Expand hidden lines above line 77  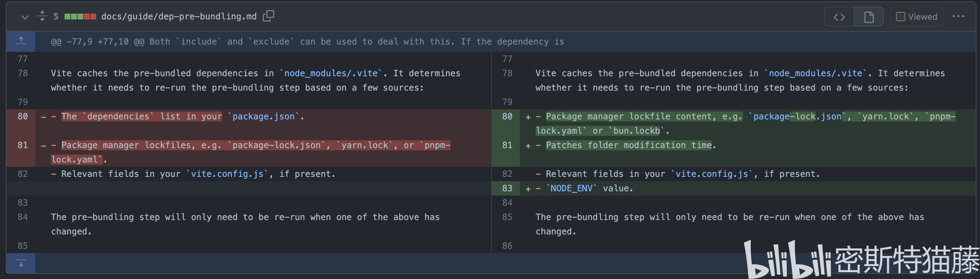point(21,41)
